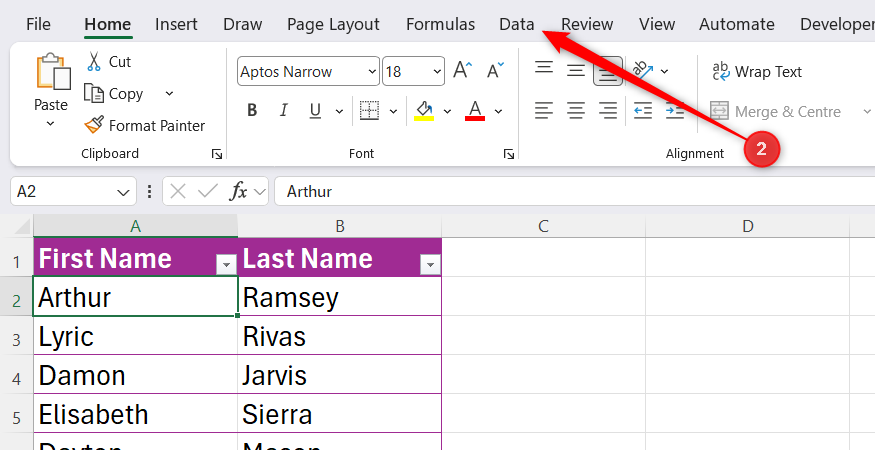Open the View tab
The height and width of the screenshot is (450, 875).
pos(657,24)
